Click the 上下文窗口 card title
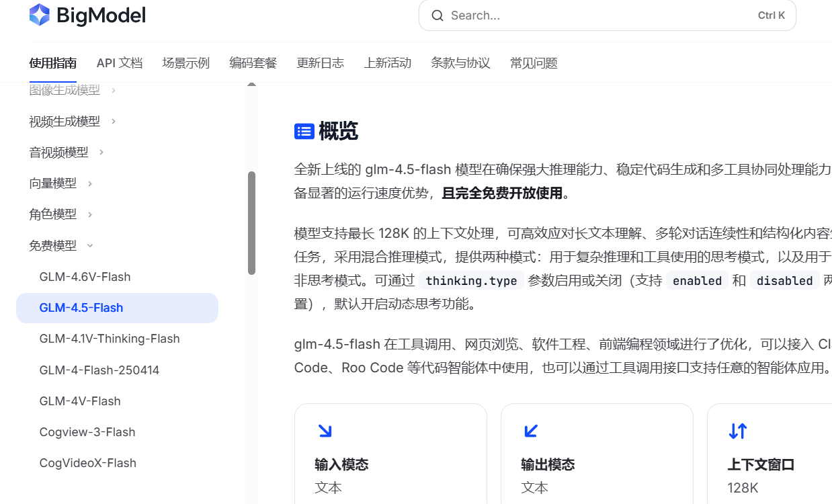Screen dimensions: 832x504 (761, 464)
